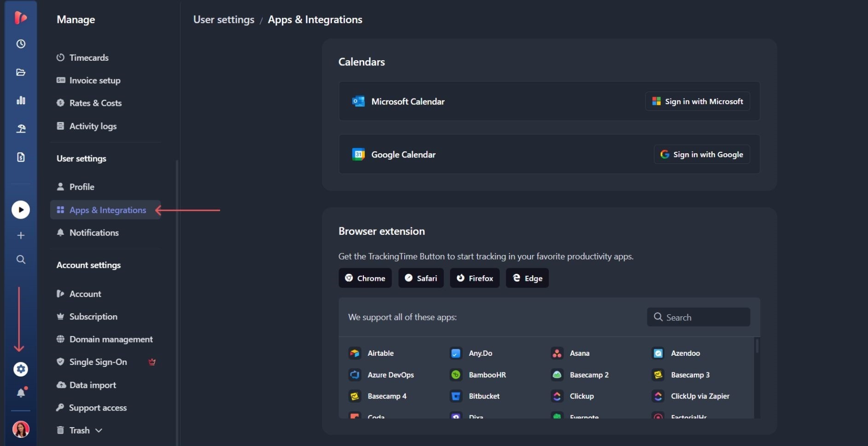This screenshot has width=868, height=446.
Task: Open search with the magnifier rail icon
Action: pyautogui.click(x=21, y=260)
